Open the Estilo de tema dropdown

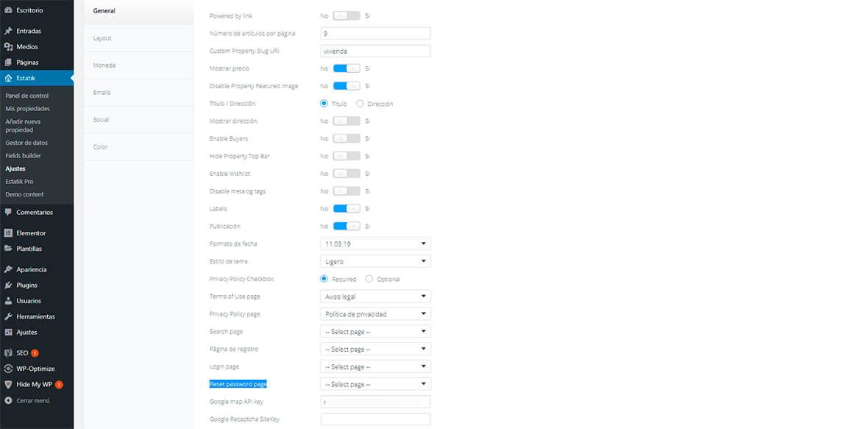click(375, 261)
